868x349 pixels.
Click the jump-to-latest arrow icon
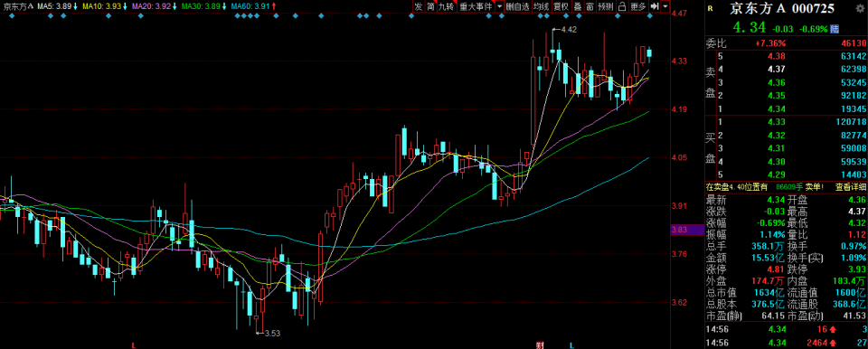(655, 6)
